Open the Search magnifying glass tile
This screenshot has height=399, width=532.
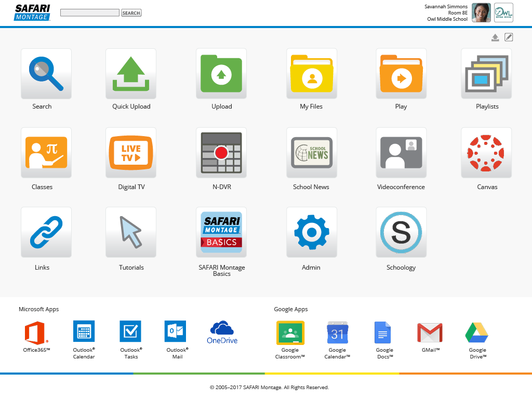pyautogui.click(x=46, y=74)
